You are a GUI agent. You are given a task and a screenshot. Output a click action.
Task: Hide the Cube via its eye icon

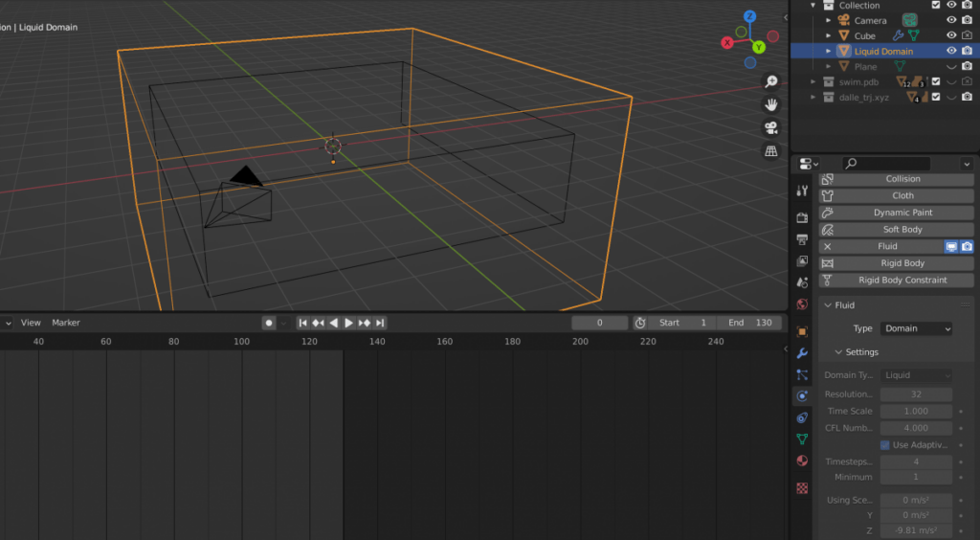click(x=951, y=35)
